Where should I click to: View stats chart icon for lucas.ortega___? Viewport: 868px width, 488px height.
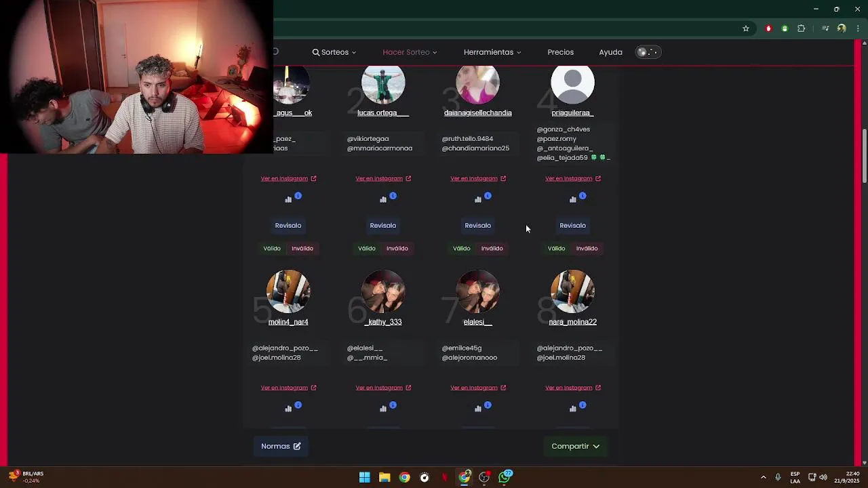[x=383, y=199]
